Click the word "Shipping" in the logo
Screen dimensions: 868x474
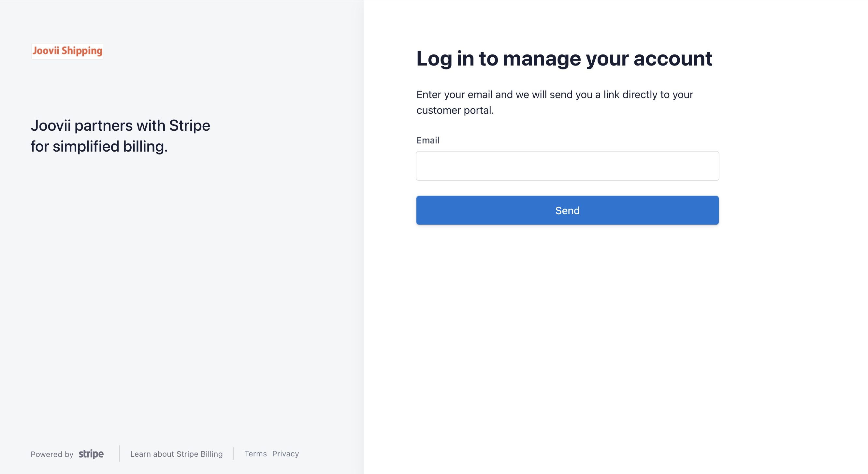pos(82,51)
